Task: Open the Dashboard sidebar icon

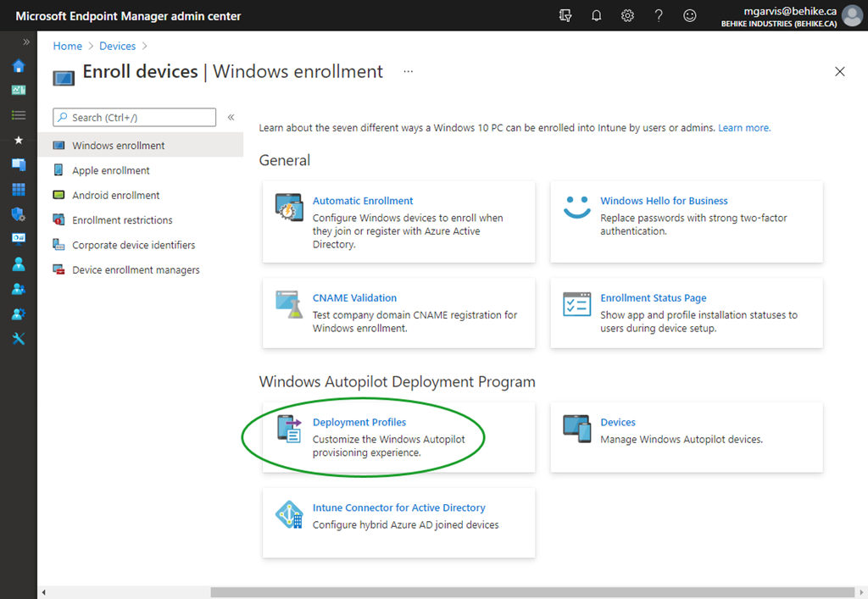Action: pyautogui.click(x=19, y=90)
